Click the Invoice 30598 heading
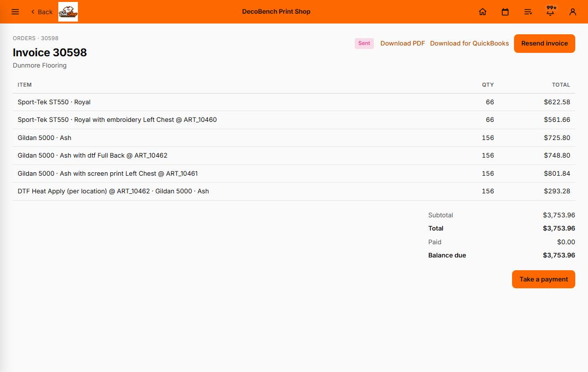The image size is (588, 372). tap(50, 52)
